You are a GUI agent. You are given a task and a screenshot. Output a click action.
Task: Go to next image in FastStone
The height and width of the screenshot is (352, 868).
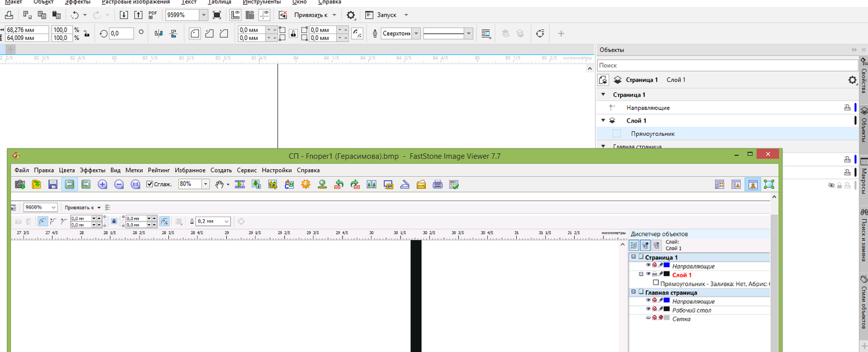86,184
